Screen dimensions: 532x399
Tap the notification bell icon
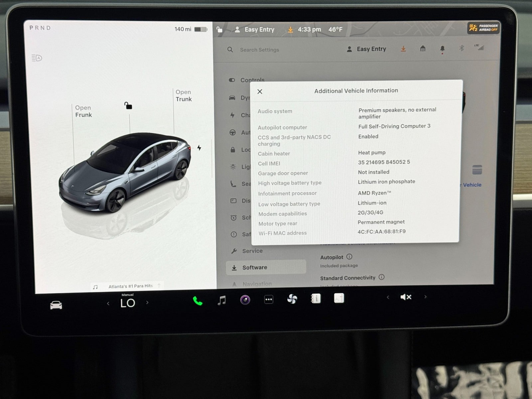click(x=442, y=49)
